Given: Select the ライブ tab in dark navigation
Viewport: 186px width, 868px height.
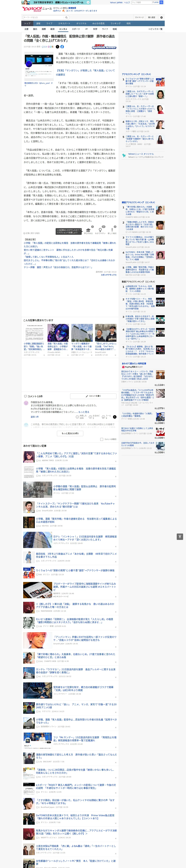Looking at the screenshot, I should point(49,24).
